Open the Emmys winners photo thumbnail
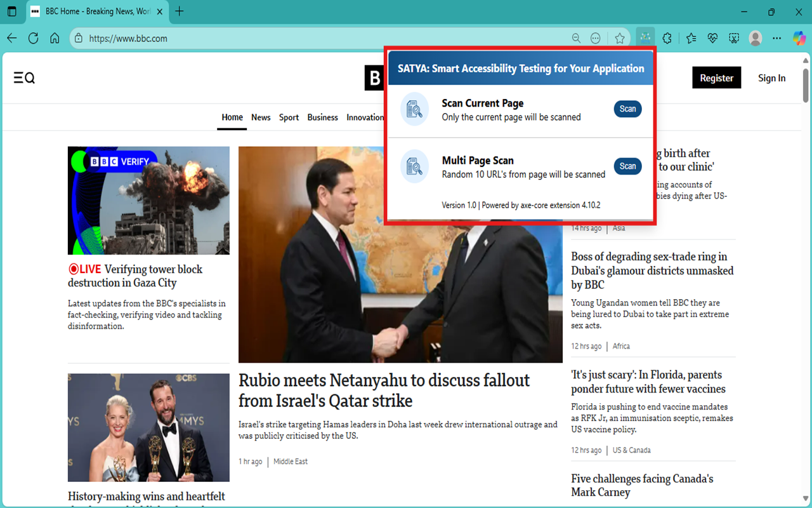The image size is (812, 508). [x=148, y=427]
